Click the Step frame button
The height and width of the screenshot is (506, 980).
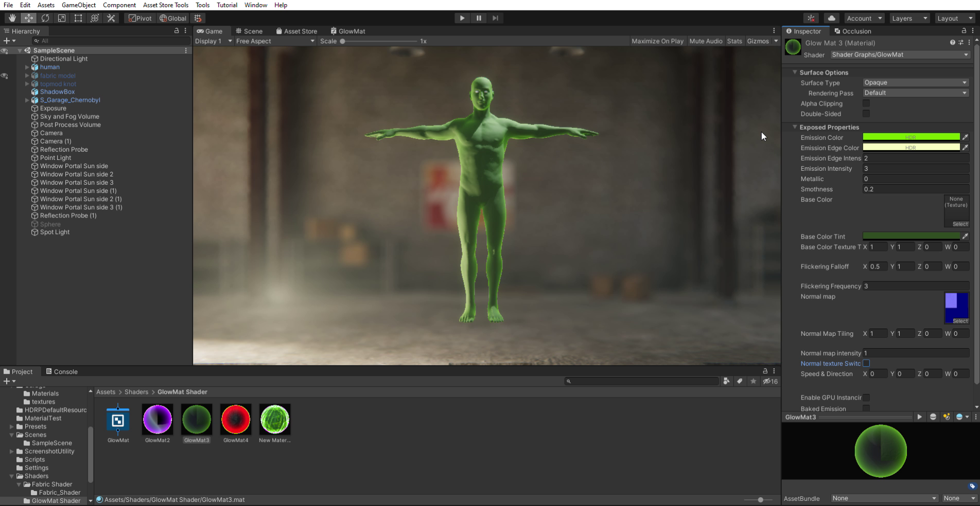495,18
